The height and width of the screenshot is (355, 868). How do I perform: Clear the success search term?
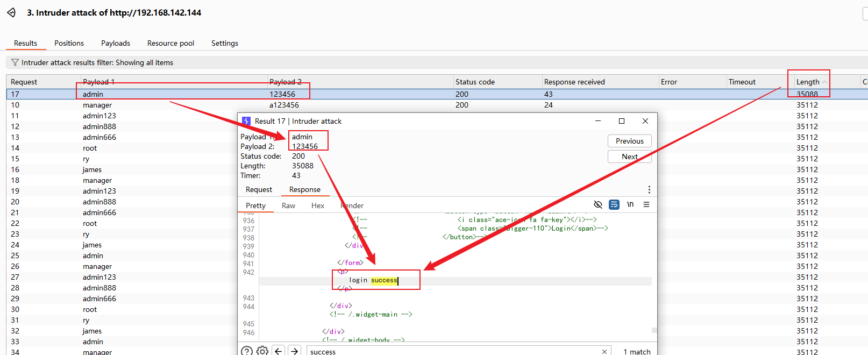(604, 351)
